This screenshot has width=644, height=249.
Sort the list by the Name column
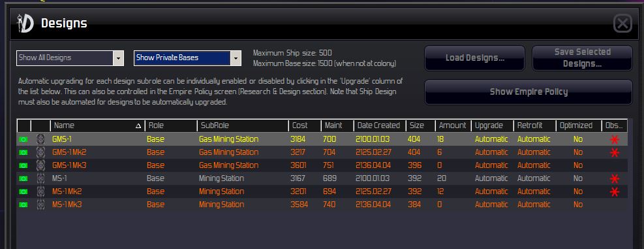97,125
